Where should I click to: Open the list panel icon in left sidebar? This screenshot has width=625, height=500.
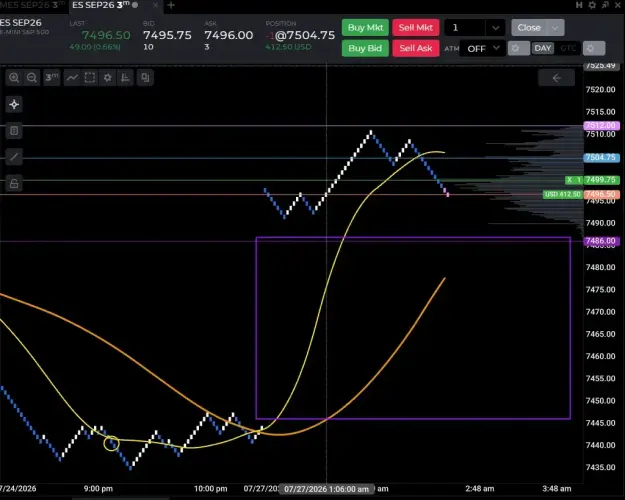[14, 131]
